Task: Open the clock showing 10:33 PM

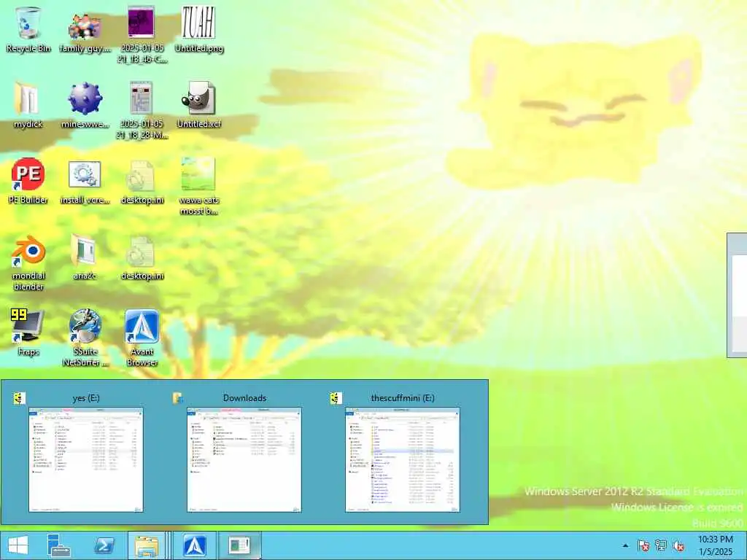Action: click(716, 545)
